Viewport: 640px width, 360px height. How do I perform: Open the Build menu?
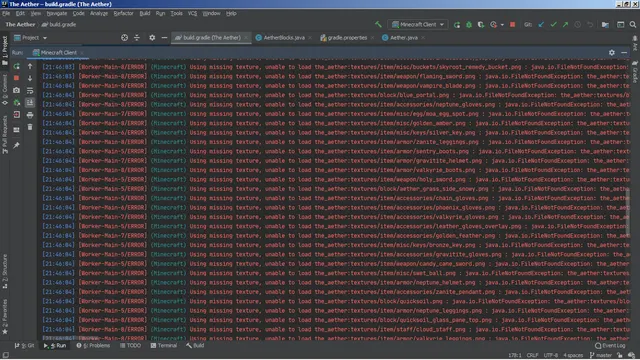pos(145,13)
